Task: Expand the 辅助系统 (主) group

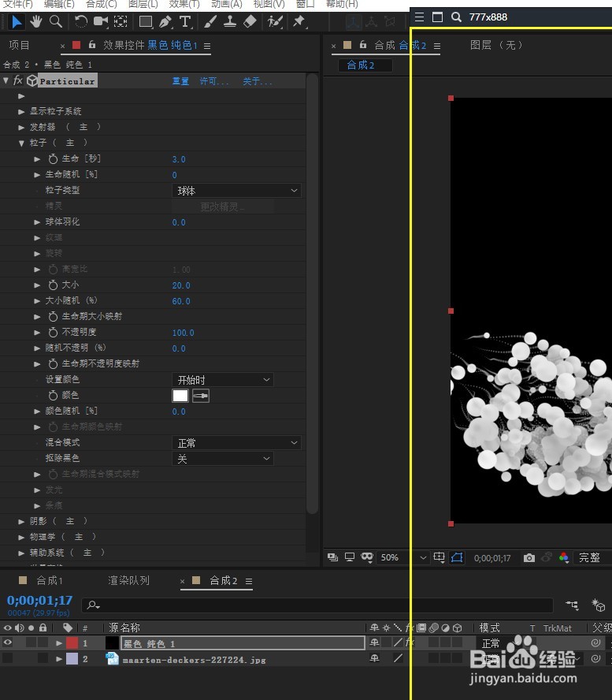Action: coord(21,553)
